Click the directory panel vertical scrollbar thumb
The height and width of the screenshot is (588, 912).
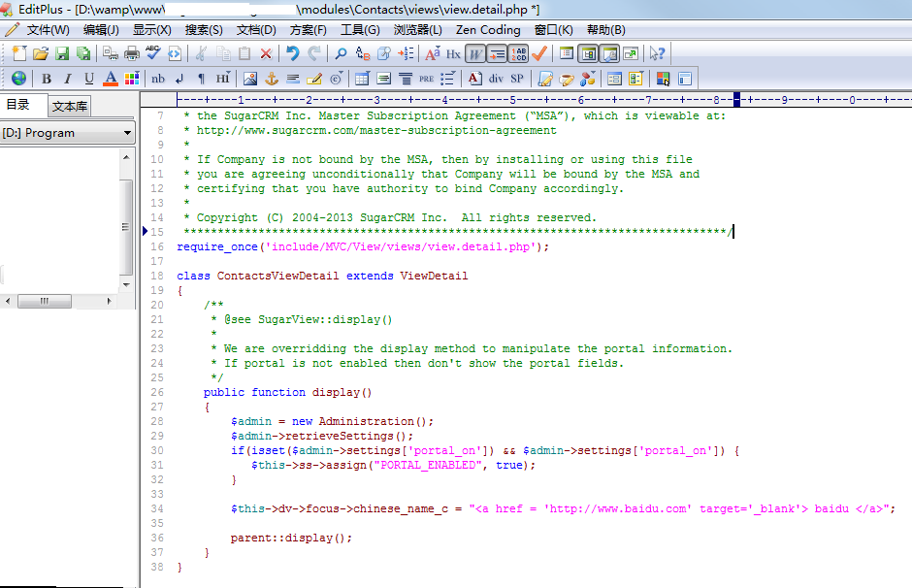[x=126, y=227]
